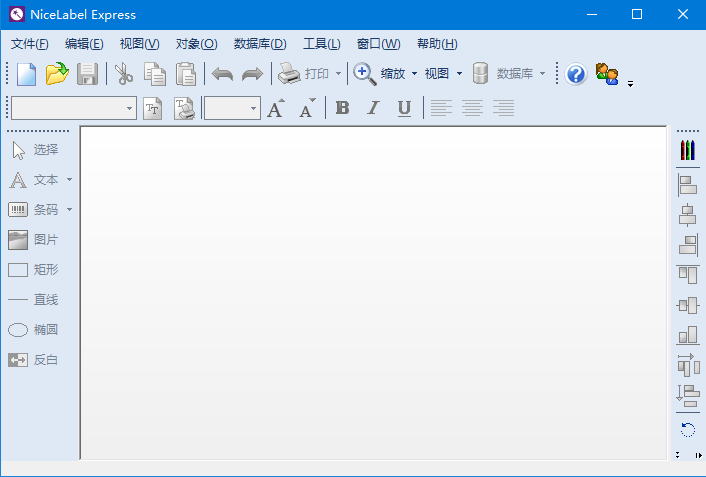
Task: Open help with the question mark icon
Action: click(x=576, y=74)
